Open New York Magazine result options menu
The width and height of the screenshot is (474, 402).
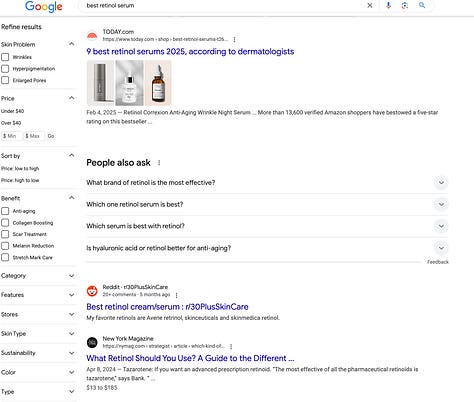[x=231, y=346]
